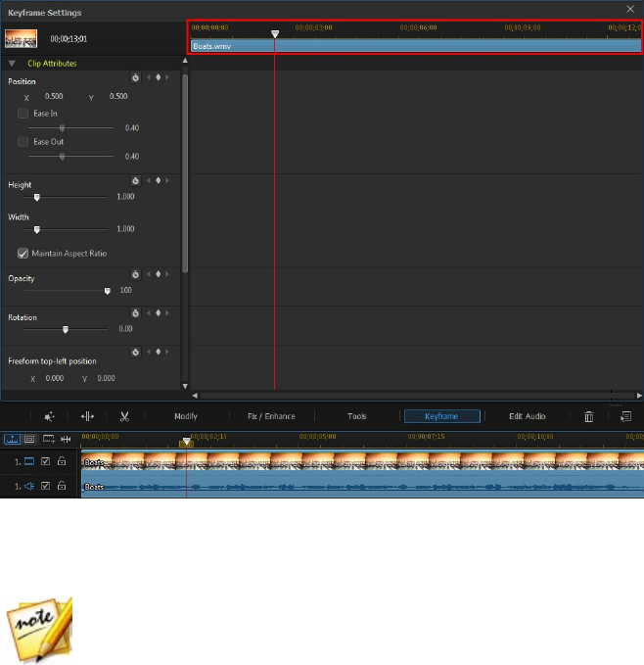Go to next Rotation keyframe arrow

click(167, 313)
